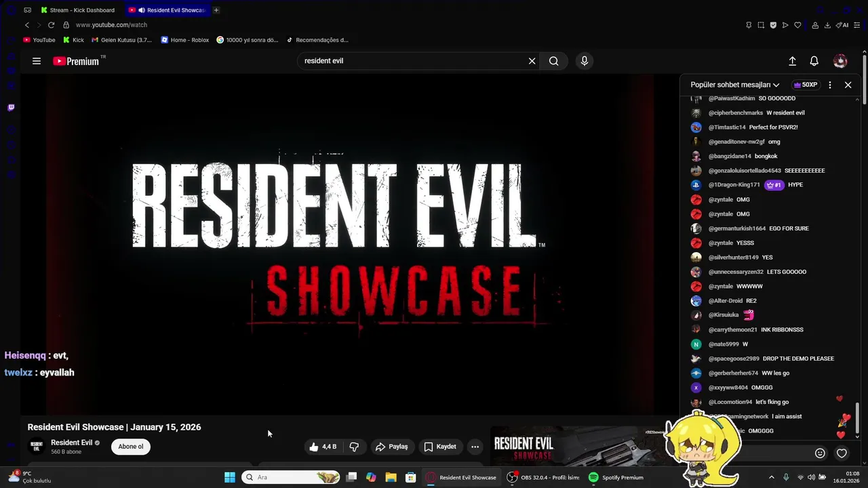Viewport: 868px width, 488px height.
Task: Open the ad blocker shield icon
Action: pos(773,25)
